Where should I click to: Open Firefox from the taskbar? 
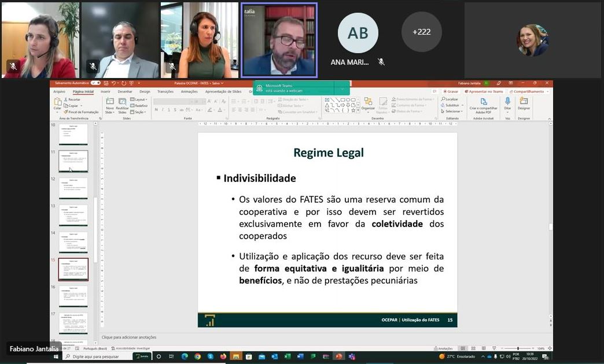click(223, 356)
